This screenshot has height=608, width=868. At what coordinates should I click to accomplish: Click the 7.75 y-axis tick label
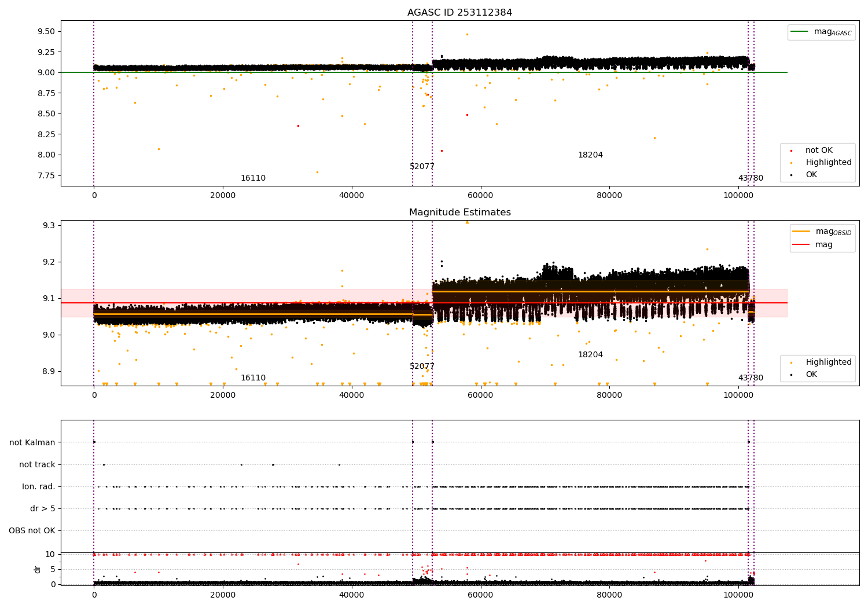(46, 175)
